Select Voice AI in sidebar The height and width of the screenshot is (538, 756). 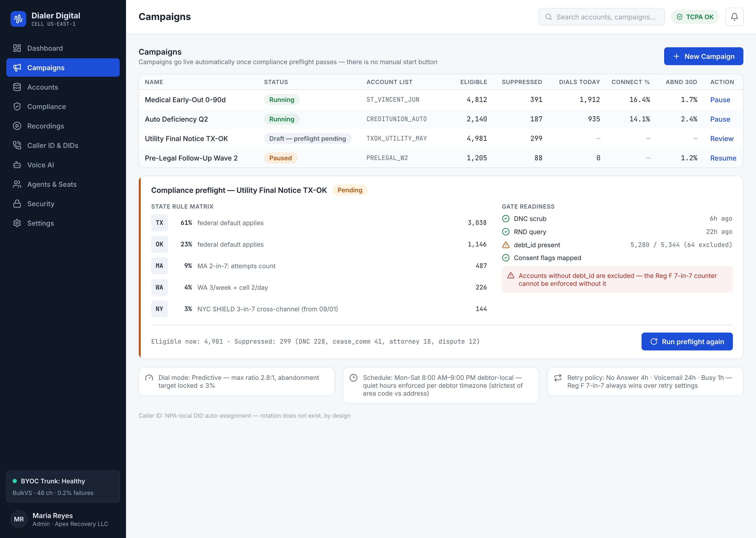(63, 165)
